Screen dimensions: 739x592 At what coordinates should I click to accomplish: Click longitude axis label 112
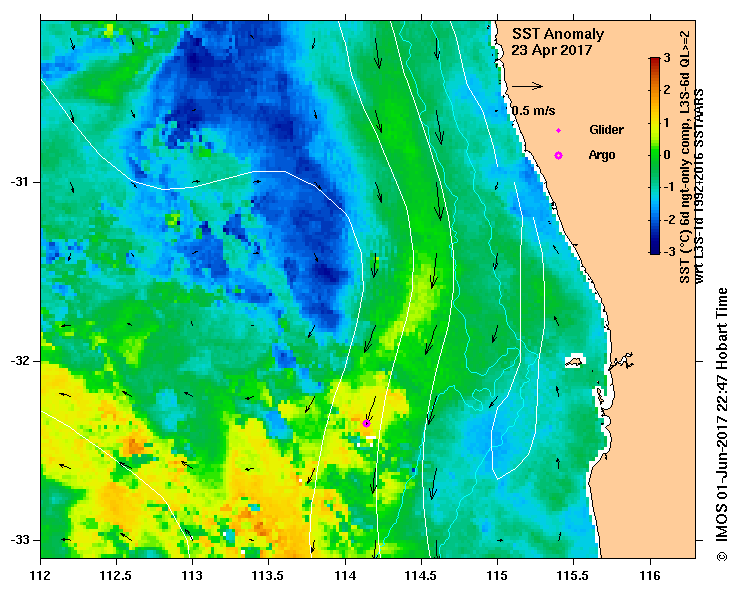(x=41, y=576)
